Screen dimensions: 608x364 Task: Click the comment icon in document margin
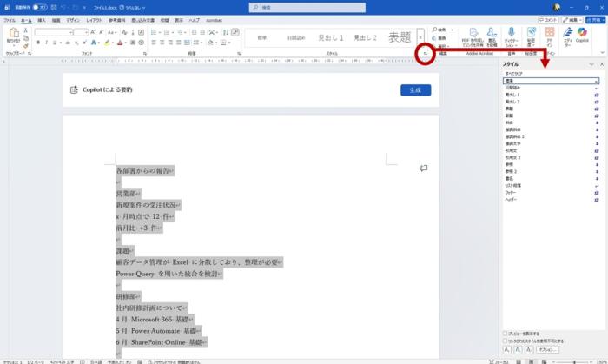click(x=424, y=168)
